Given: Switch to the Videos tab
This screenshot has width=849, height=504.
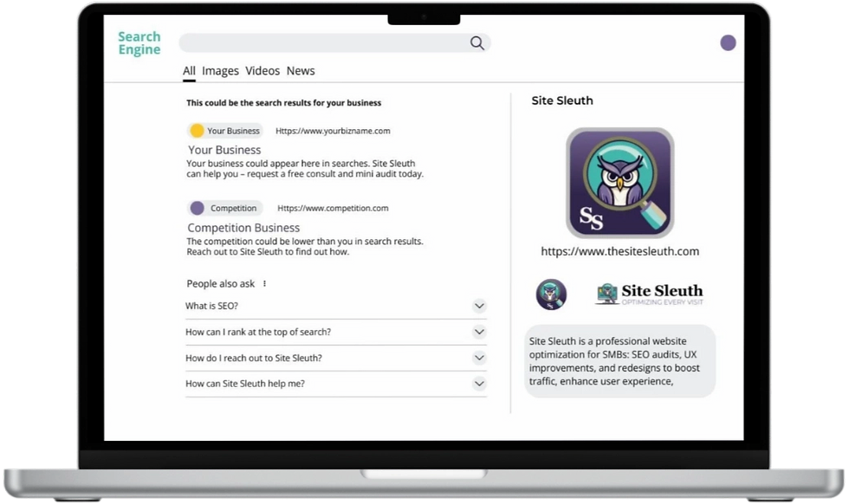Looking at the screenshot, I should click(262, 71).
